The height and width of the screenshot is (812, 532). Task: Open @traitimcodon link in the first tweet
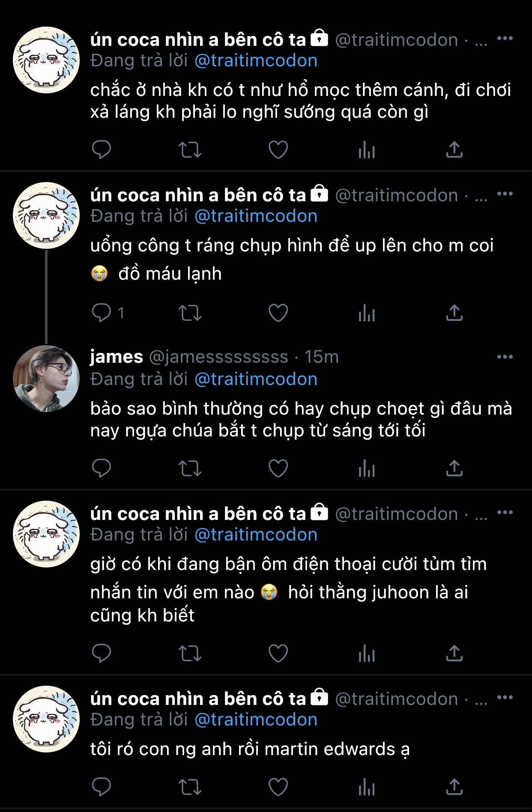pos(256,60)
